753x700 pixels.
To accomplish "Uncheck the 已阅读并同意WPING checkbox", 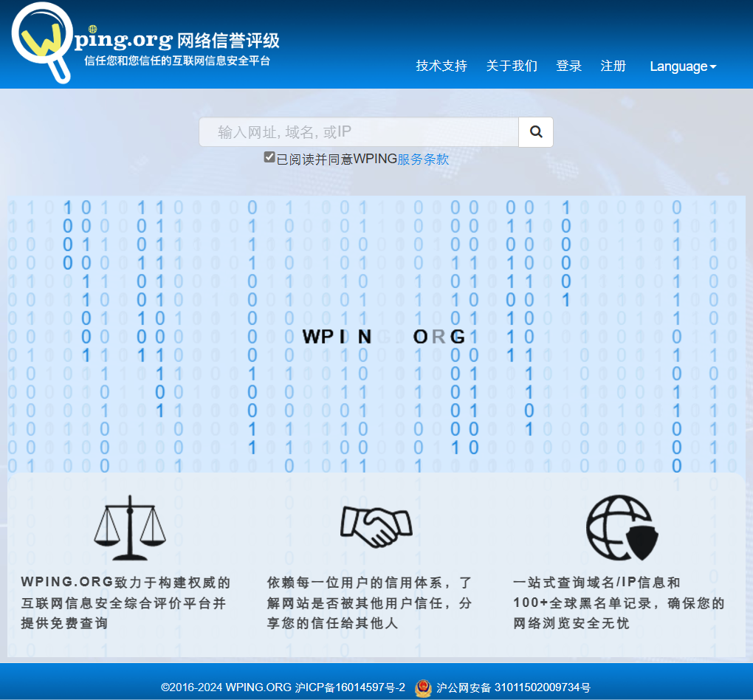I will 269,157.
